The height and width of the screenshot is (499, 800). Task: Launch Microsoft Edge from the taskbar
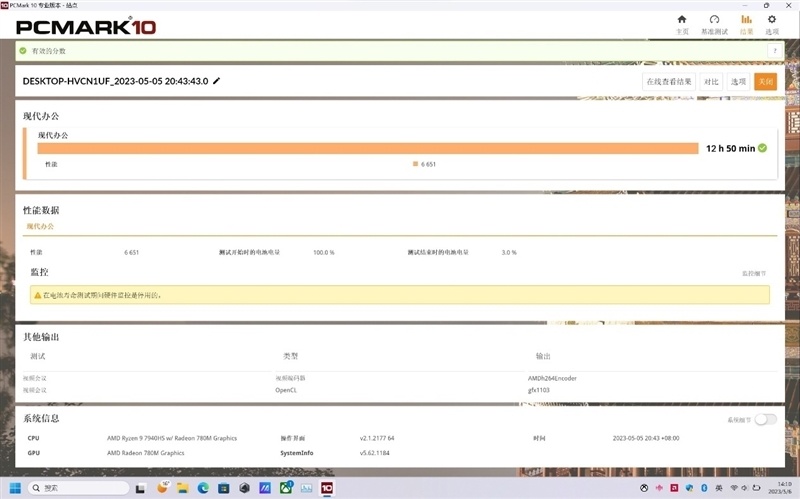point(203,488)
